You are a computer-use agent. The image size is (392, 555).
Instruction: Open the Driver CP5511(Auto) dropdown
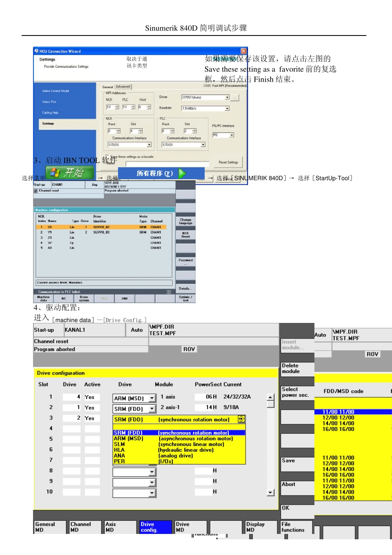(x=227, y=97)
